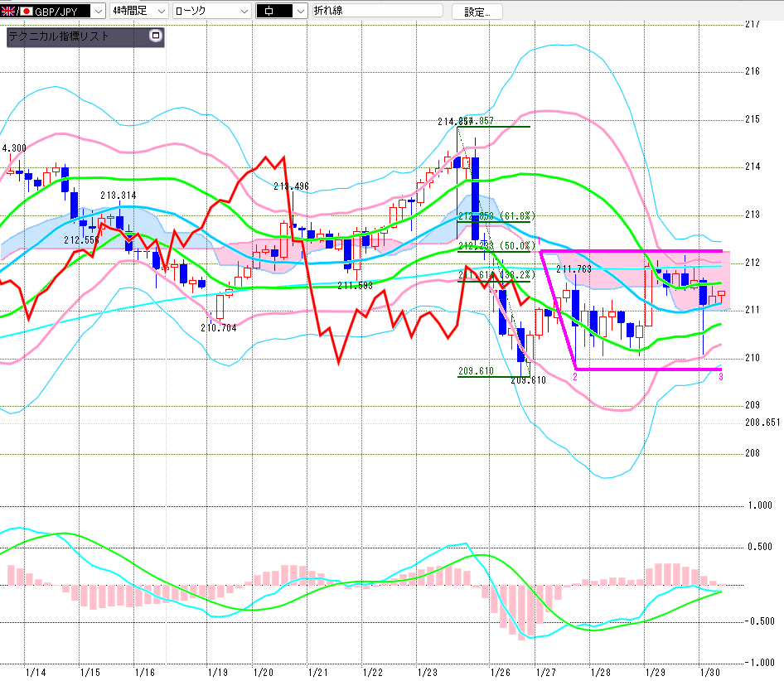Click the 210.704 low price annotation
Screen dimensions: 784x681
pyautogui.click(x=217, y=328)
